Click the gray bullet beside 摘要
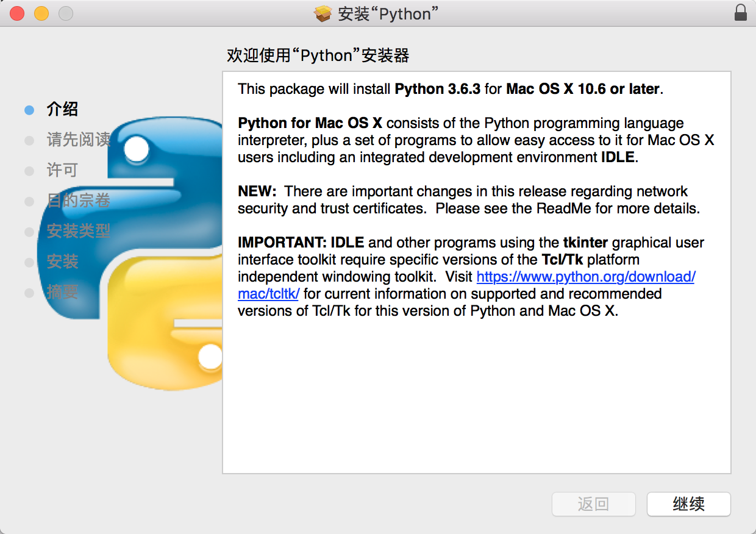The image size is (756, 534). [x=29, y=293]
